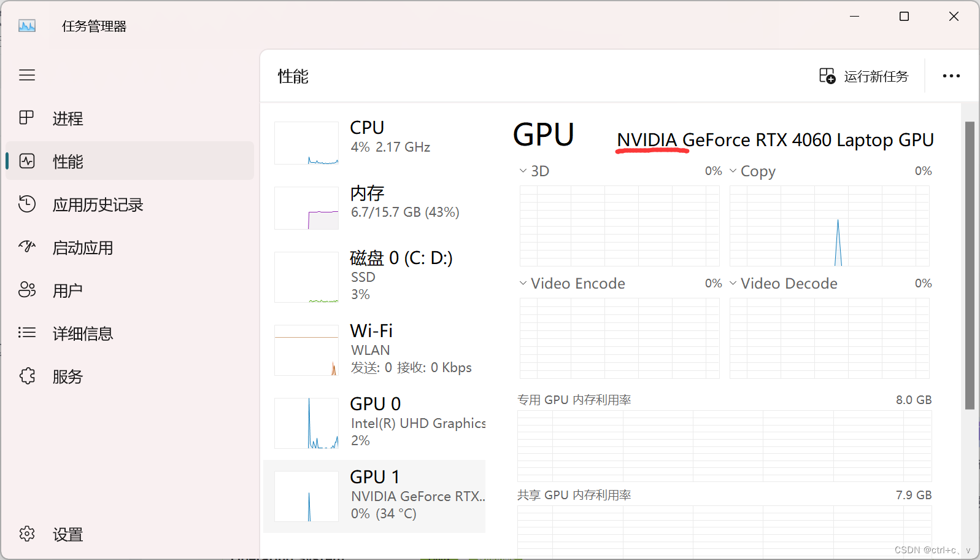The image size is (980, 560).
Task: Click the 专用 GPU 内存利用率 graph
Action: coord(725,446)
